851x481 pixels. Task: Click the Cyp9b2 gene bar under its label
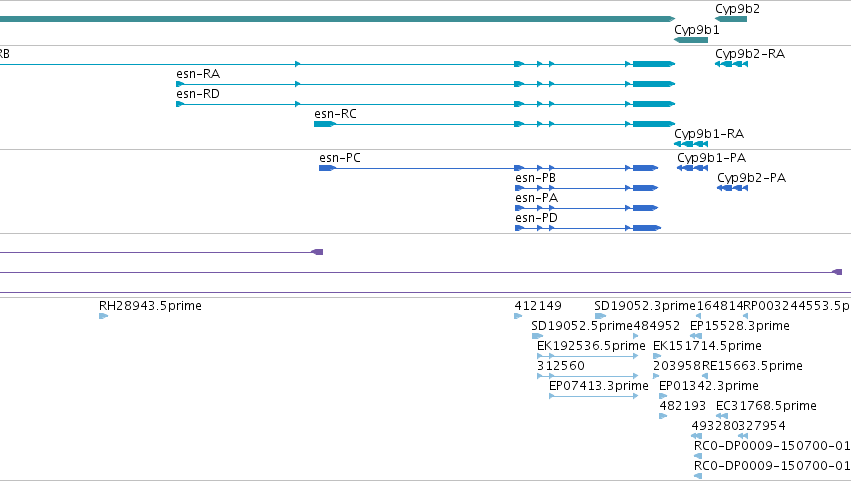[x=731, y=19]
